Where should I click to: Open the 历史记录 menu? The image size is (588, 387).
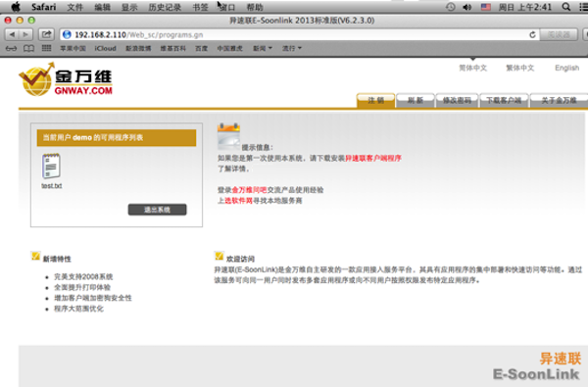[165, 7]
